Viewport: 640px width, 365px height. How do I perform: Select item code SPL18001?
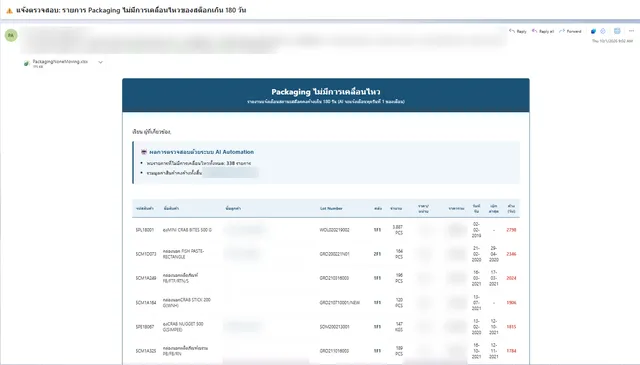point(144,230)
